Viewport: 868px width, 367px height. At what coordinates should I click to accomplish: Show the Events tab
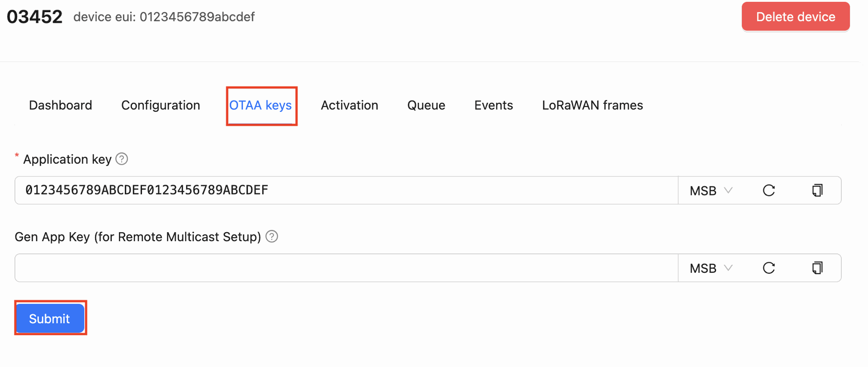point(493,105)
